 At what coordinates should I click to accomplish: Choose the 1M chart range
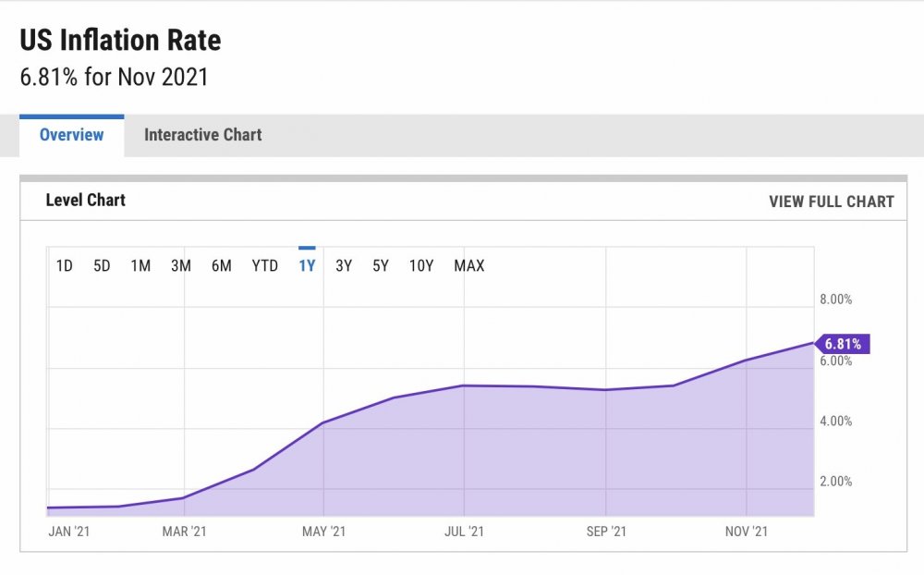tap(140, 266)
